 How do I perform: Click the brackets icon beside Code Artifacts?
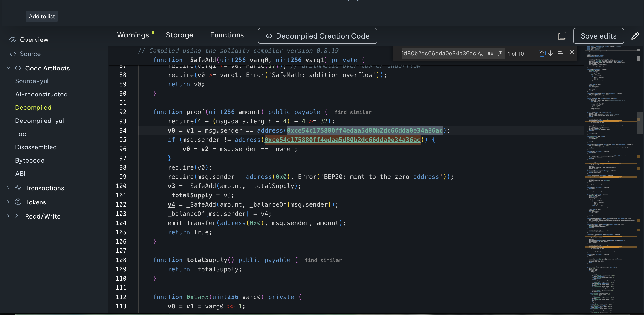click(18, 68)
